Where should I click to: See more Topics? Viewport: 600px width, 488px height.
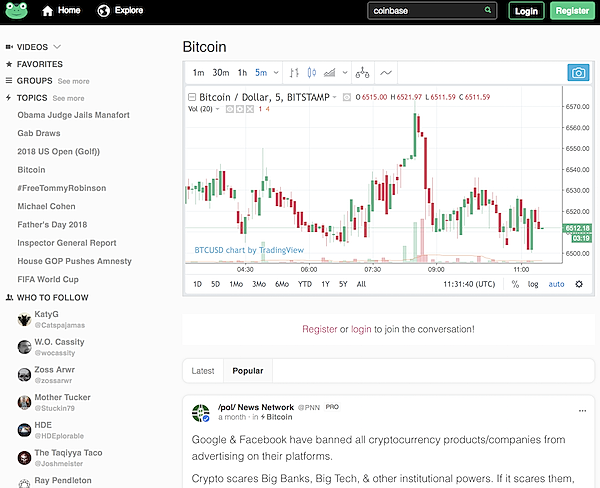coord(68,98)
